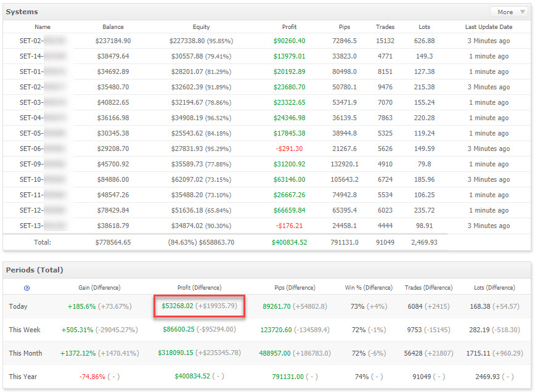Select the Today period row label
535x392 pixels.
click(x=18, y=306)
